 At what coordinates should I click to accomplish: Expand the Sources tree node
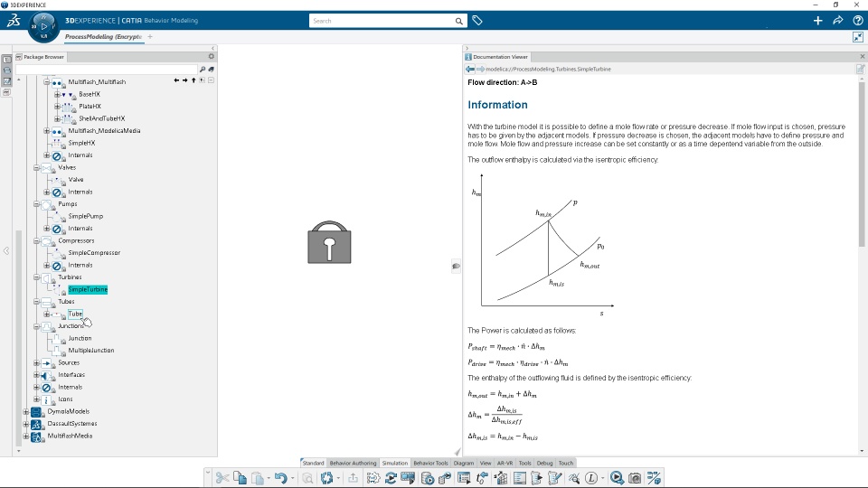click(36, 363)
